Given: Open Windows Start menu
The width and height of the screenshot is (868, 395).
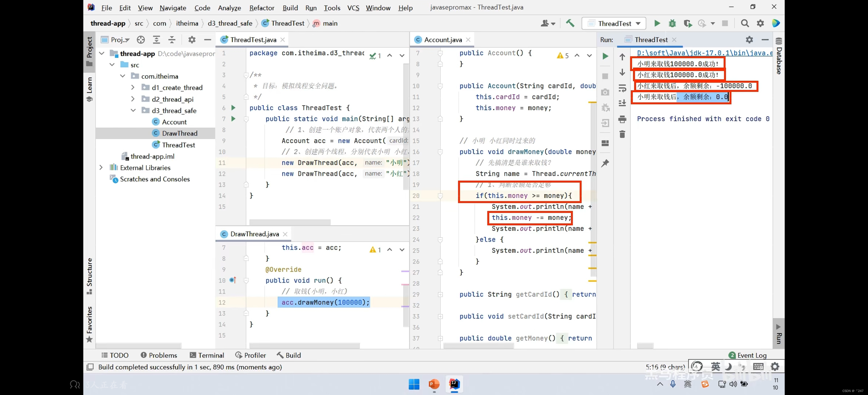Looking at the screenshot, I should [x=414, y=384].
